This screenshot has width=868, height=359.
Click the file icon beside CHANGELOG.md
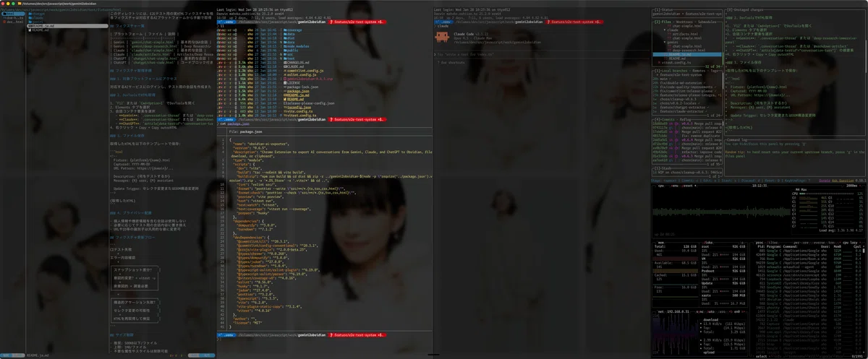pyautogui.click(x=285, y=63)
